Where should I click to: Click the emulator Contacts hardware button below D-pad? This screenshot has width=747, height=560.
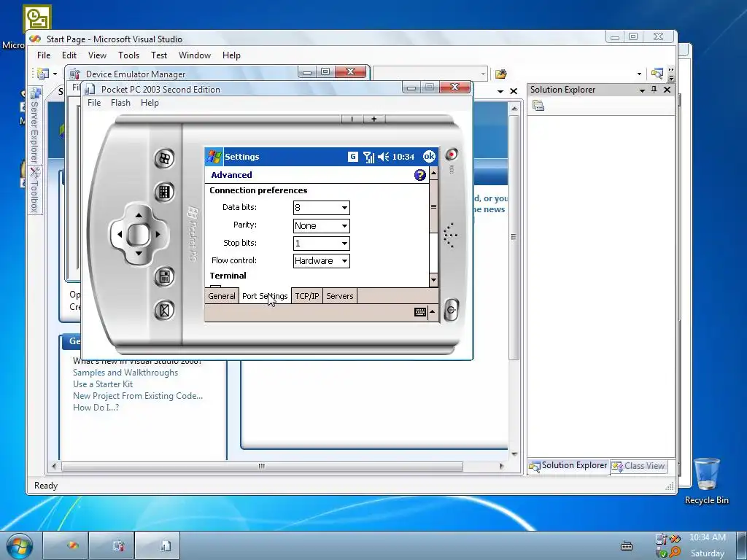pos(164,276)
